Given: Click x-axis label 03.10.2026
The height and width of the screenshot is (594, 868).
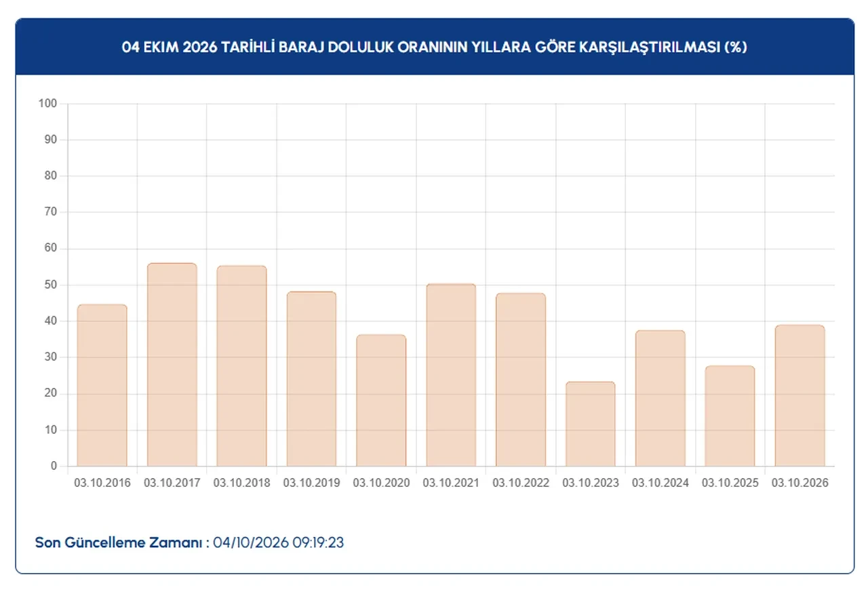Looking at the screenshot, I should [x=800, y=483].
